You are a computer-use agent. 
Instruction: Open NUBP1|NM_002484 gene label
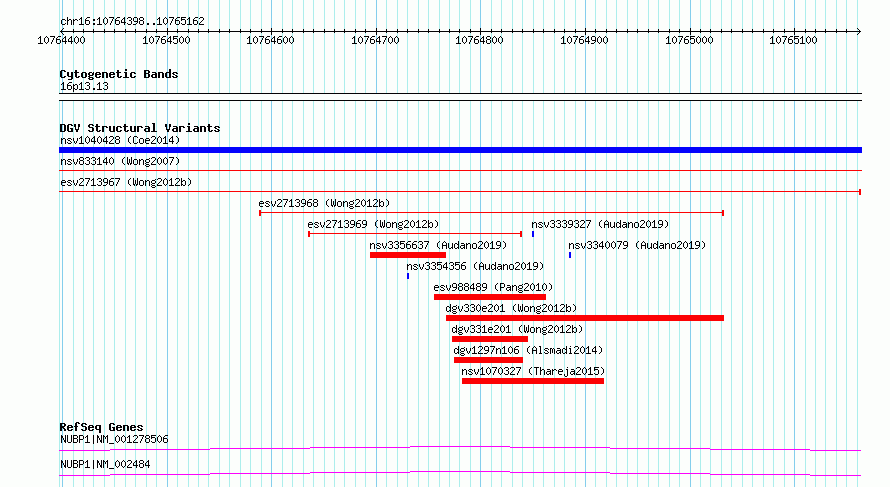[105, 464]
